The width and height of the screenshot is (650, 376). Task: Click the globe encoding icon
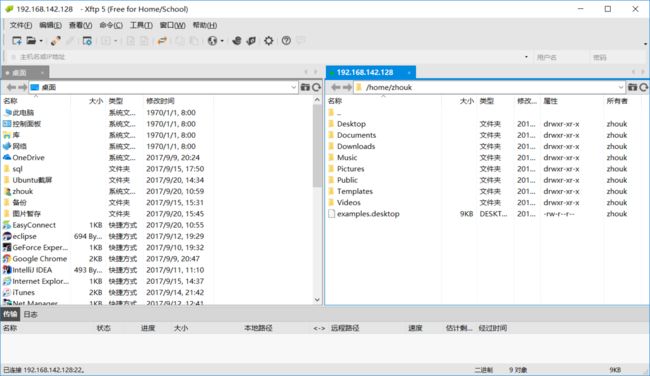click(212, 41)
